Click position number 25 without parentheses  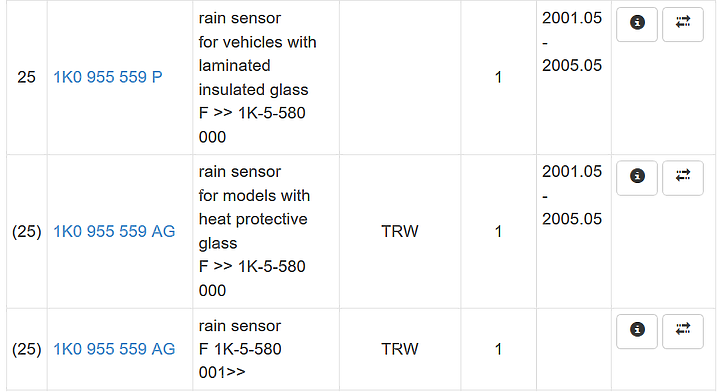pos(27,77)
